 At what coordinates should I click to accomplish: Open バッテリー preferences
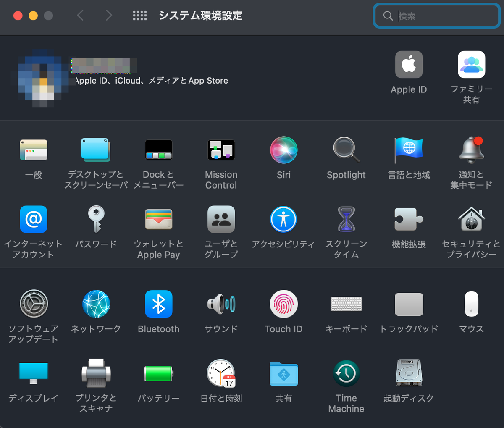point(158,373)
